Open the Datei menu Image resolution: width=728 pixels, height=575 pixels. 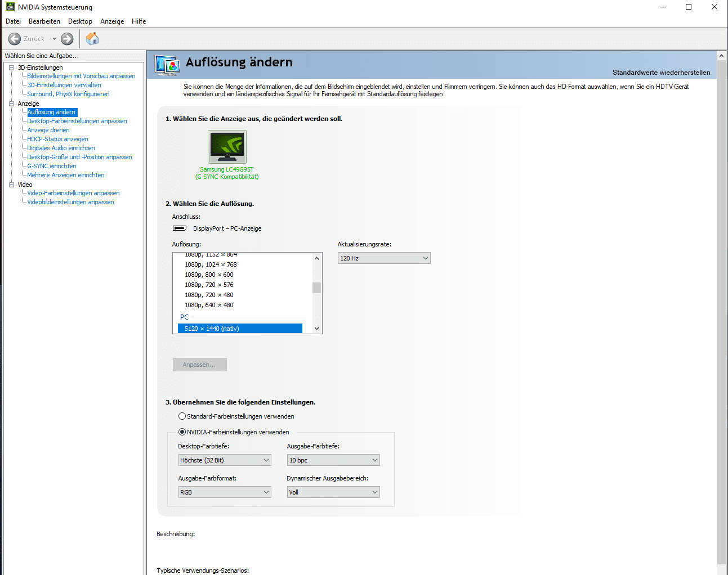point(13,21)
